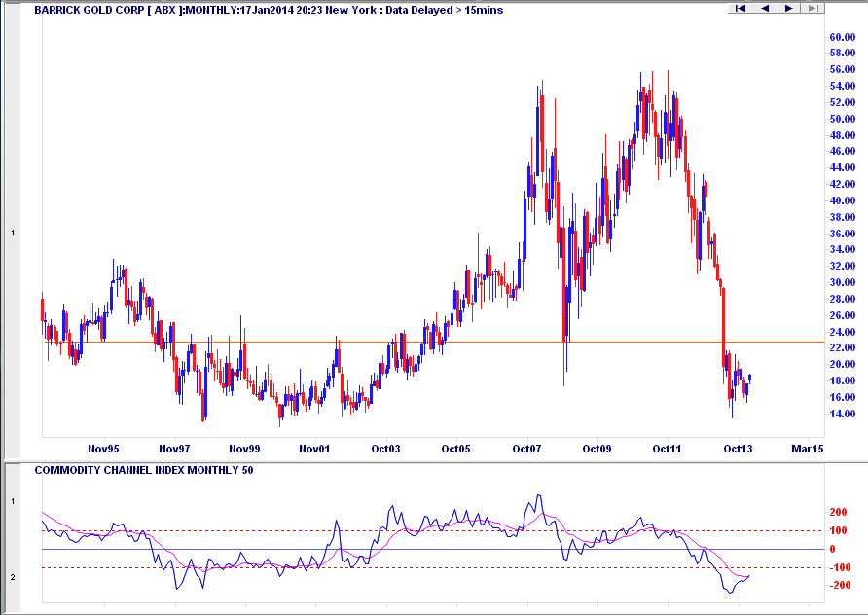Screen dimensions: 868x615
Task: Select the 40.00 price axis value
Action: click(843, 200)
